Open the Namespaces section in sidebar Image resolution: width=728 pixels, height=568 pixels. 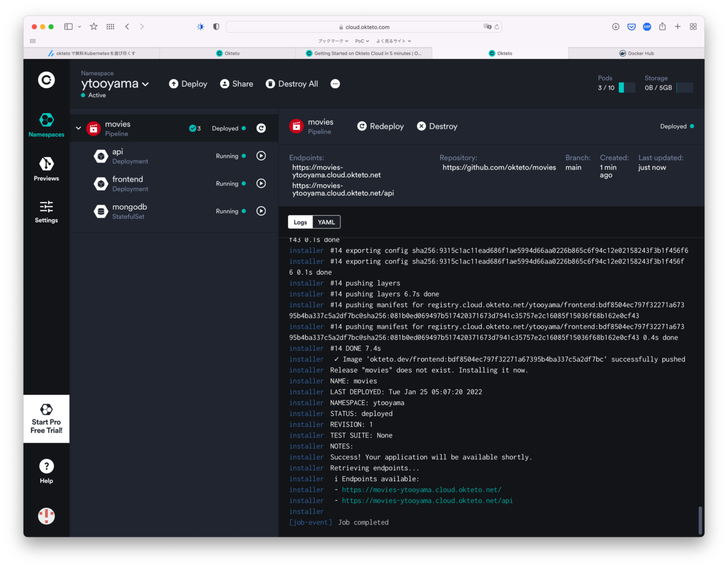click(x=46, y=125)
